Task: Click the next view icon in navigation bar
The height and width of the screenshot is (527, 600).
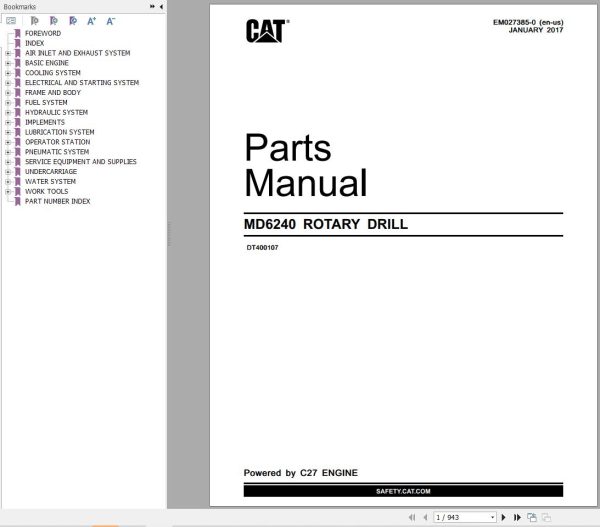Action: click(546, 517)
